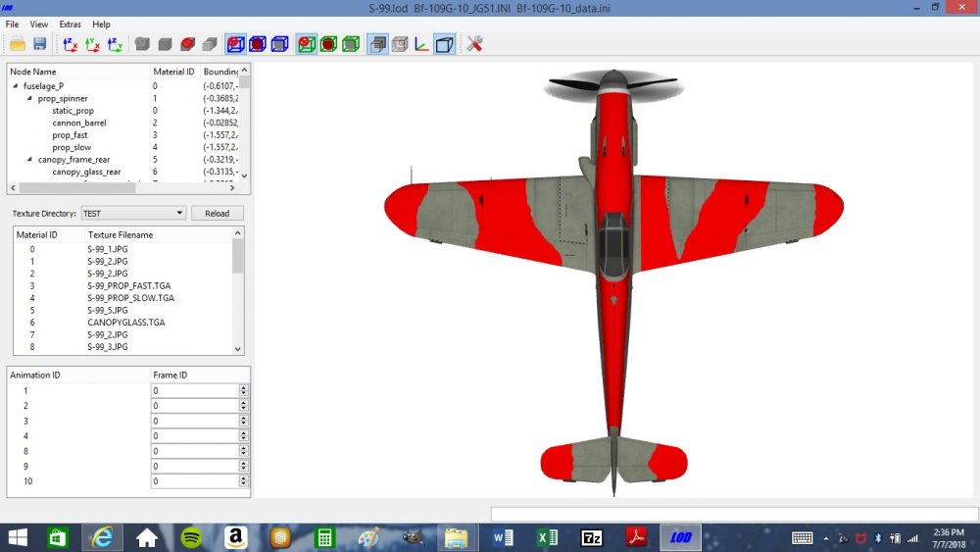Open the Help menu
980x552 pixels.
101,25
